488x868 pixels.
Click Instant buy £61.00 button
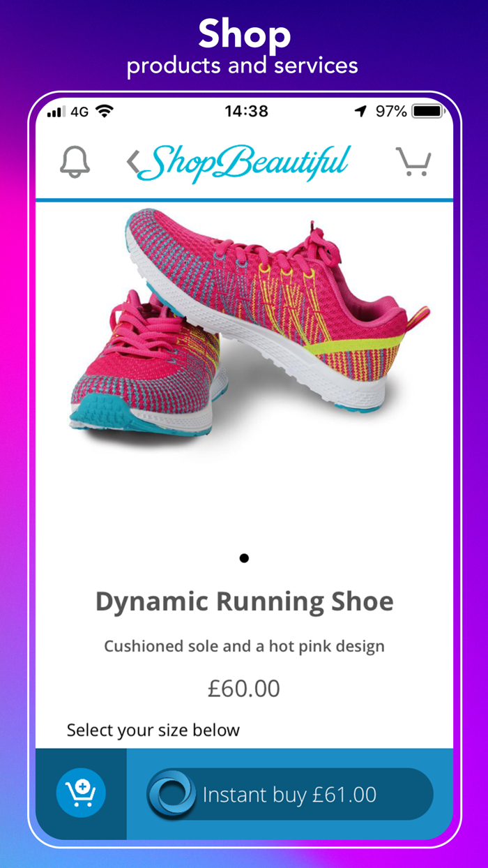290,794
